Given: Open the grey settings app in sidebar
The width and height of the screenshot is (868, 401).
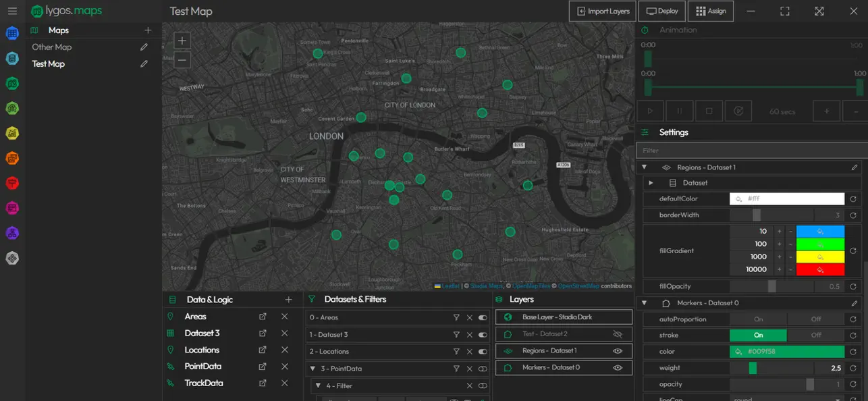Looking at the screenshot, I should pyautogui.click(x=12, y=259).
